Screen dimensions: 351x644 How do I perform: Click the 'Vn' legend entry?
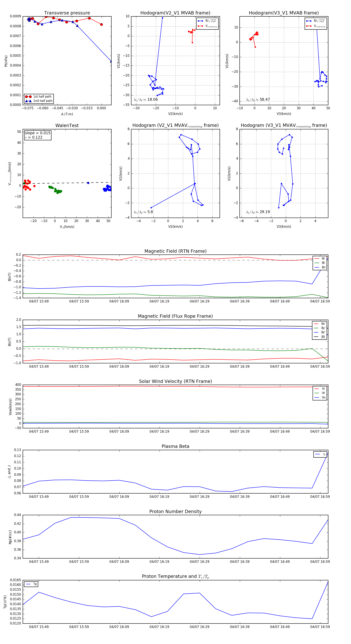pos(320,398)
